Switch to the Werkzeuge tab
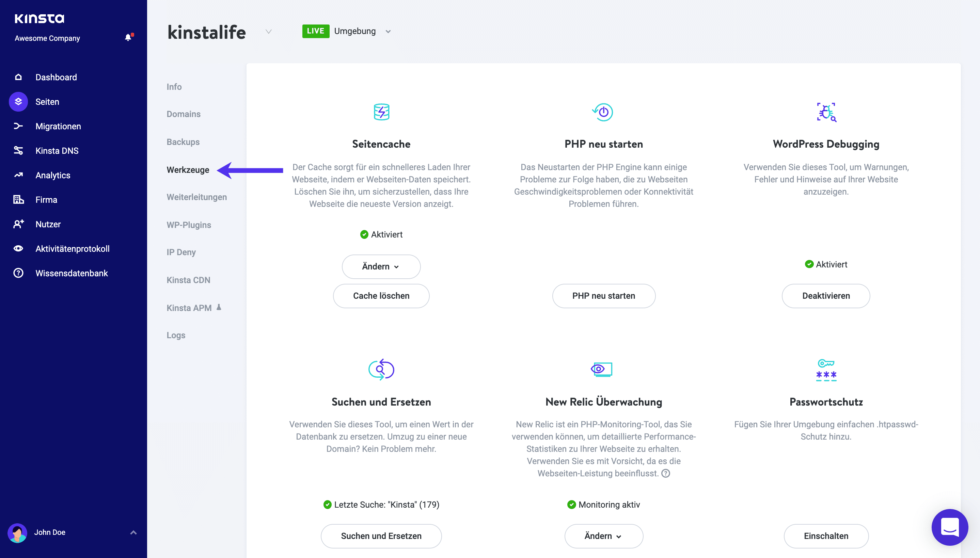This screenshot has width=980, height=558. [188, 170]
